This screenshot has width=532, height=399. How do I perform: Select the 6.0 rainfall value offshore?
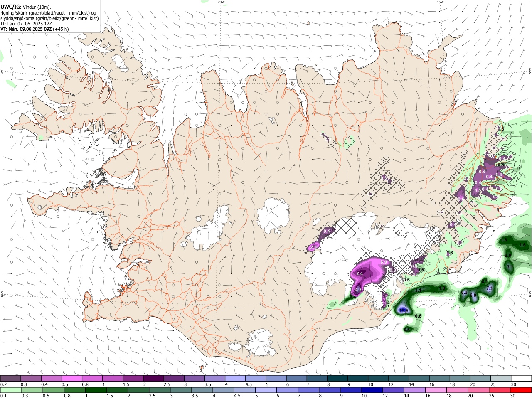[473, 296]
